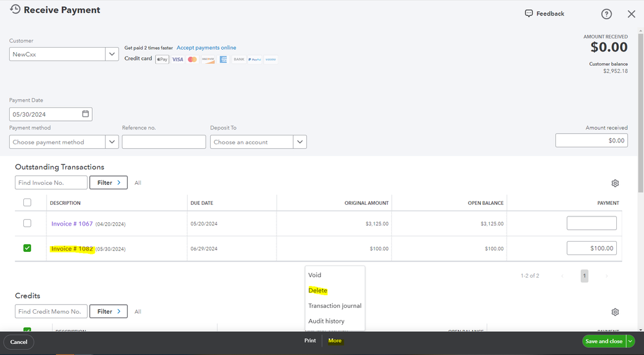Go to previous page arrow in pagination
The image size is (644, 355).
point(562,276)
